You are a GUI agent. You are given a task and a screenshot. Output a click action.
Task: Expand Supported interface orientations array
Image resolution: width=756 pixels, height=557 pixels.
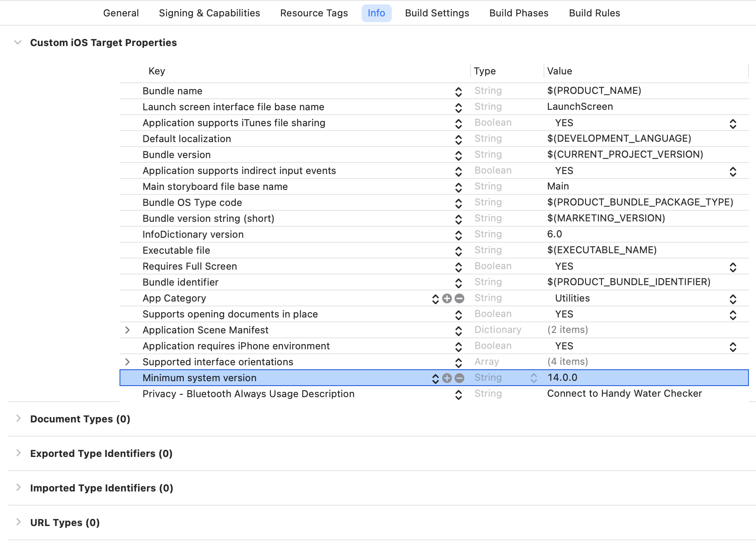[x=127, y=362]
